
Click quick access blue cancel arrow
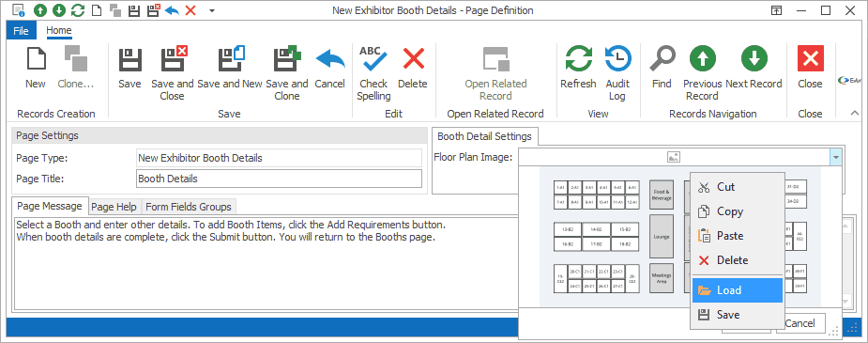coord(172,10)
